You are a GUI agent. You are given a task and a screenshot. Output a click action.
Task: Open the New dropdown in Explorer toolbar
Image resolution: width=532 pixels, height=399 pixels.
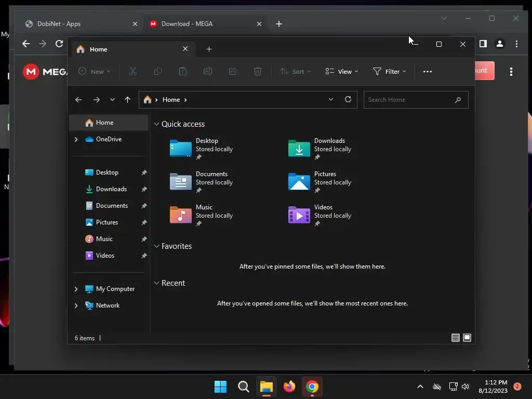[95, 71]
